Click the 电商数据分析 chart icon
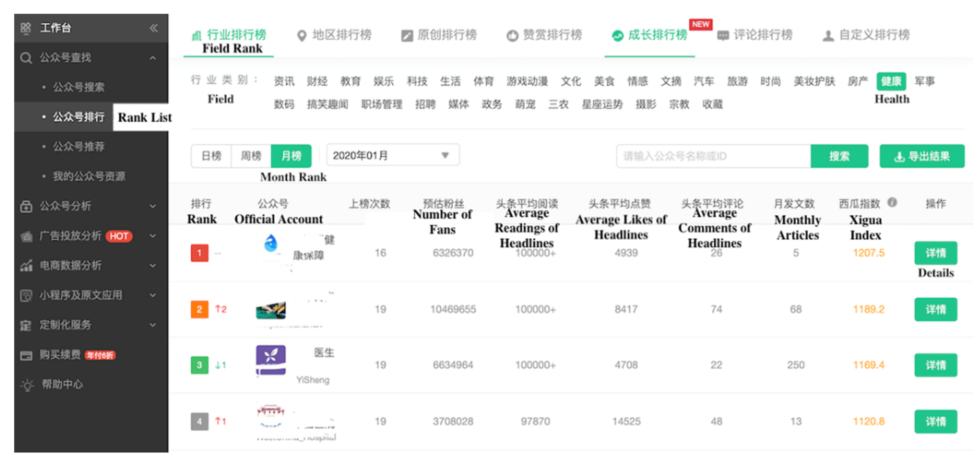The width and height of the screenshot is (980, 466). tap(26, 266)
